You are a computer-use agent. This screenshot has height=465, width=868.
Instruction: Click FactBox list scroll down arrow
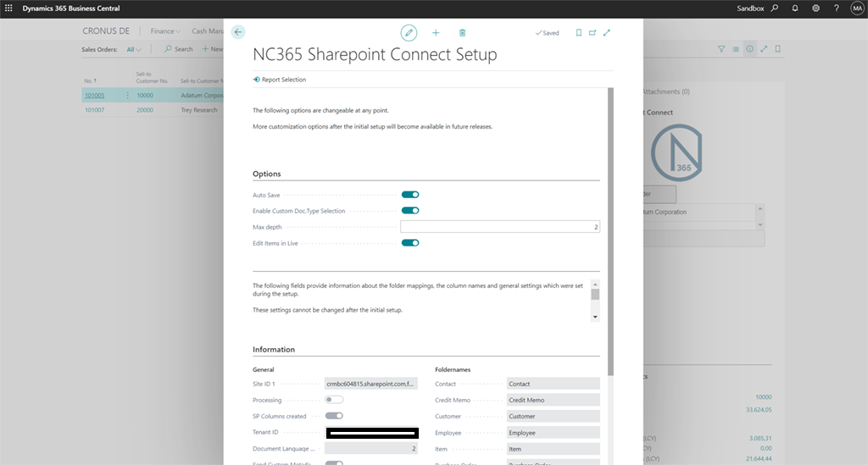tap(760, 225)
